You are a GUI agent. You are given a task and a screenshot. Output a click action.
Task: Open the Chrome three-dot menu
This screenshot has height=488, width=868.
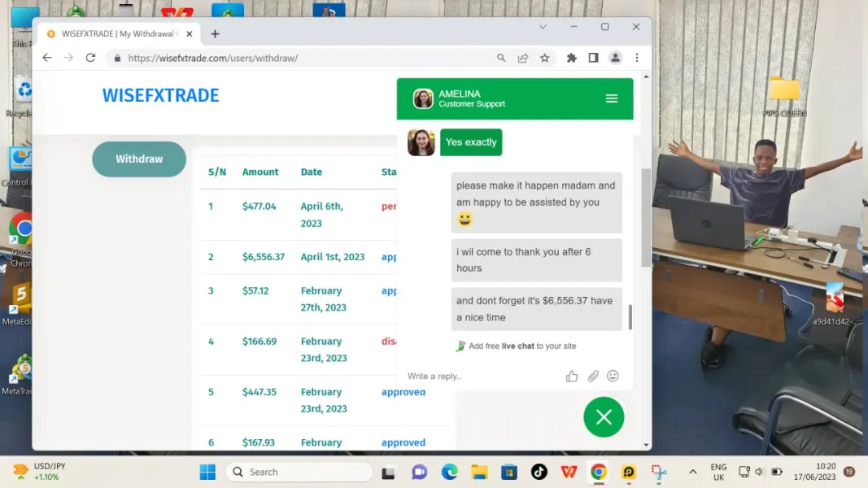(x=637, y=58)
